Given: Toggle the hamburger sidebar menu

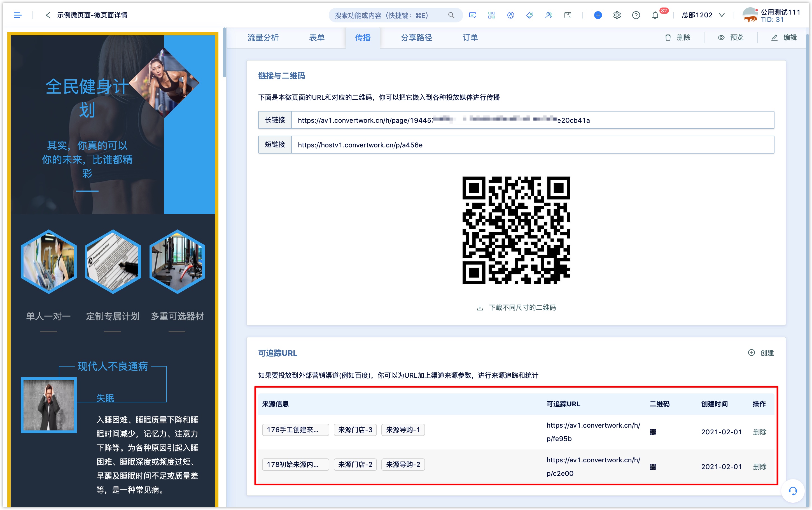Looking at the screenshot, I should click(18, 15).
